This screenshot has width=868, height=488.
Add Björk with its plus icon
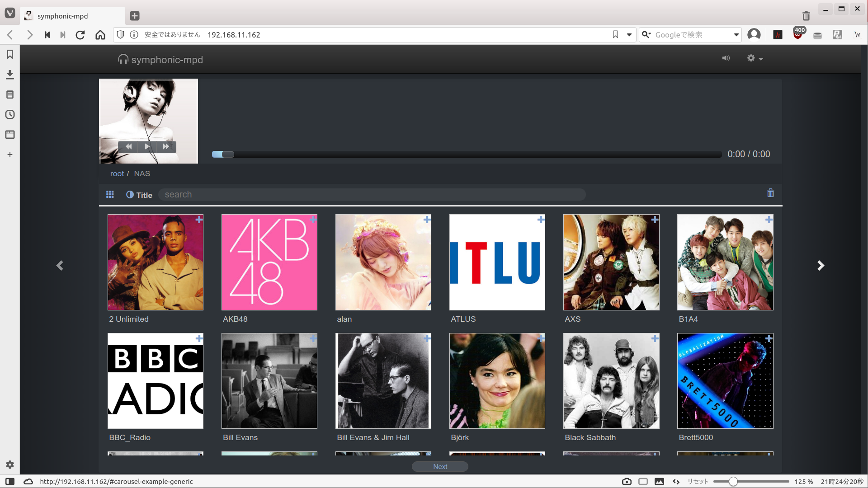click(x=541, y=338)
